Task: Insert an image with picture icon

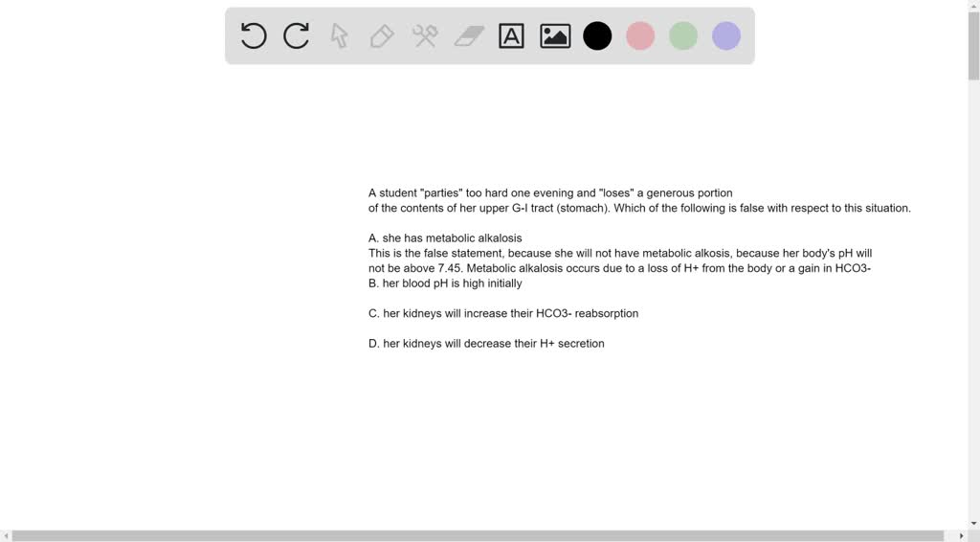Action: [x=555, y=35]
